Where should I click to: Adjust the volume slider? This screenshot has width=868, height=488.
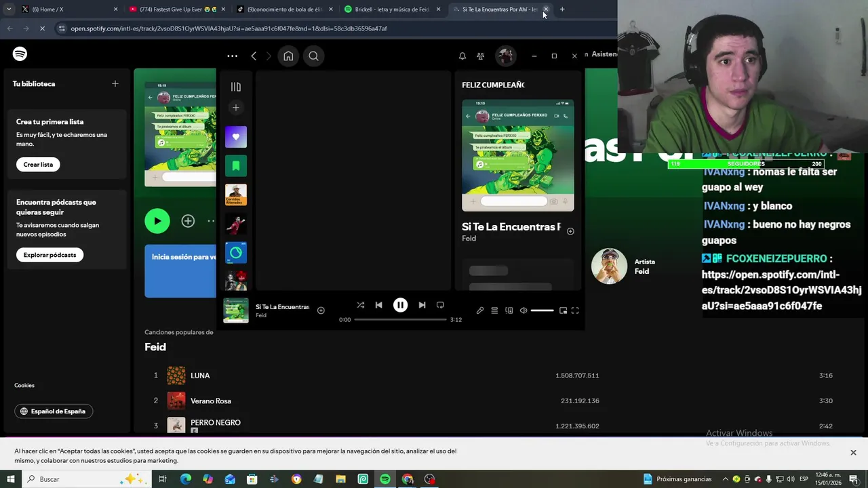542,310
